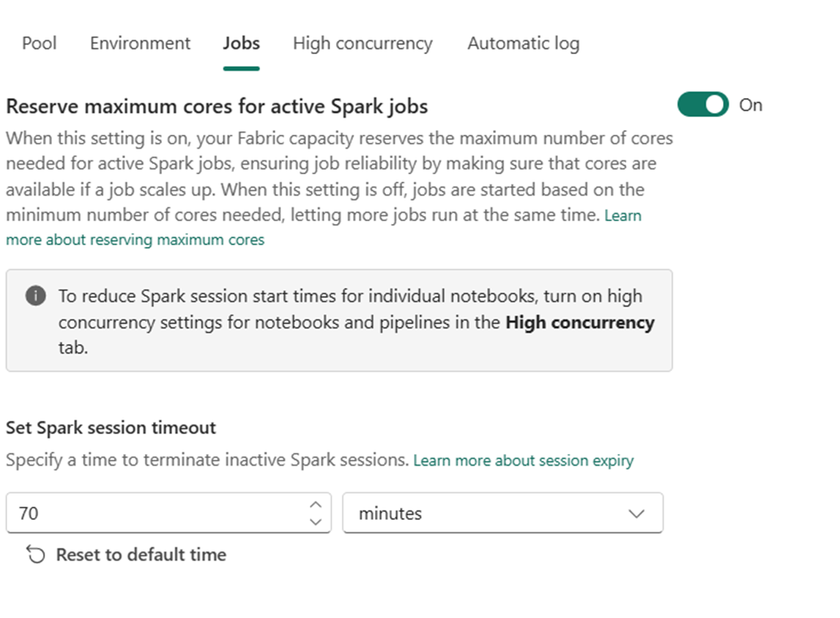Click bold High concurrency text in notice

click(580, 322)
